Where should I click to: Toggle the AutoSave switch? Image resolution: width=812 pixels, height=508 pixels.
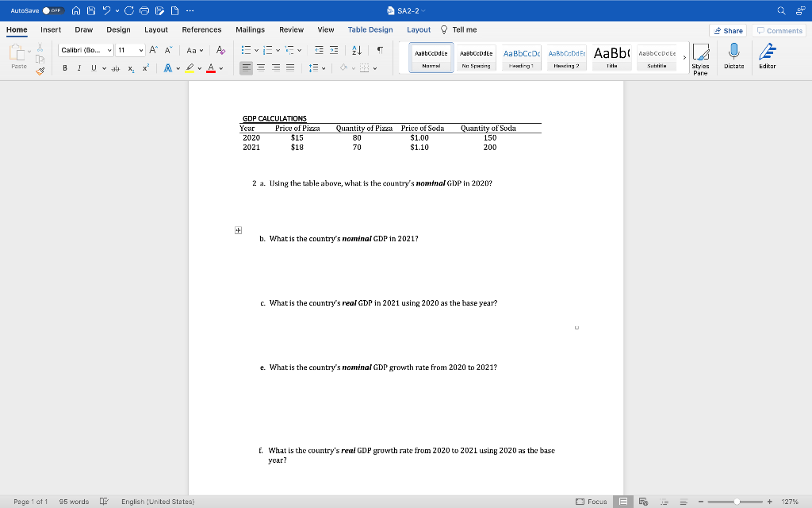click(52, 10)
